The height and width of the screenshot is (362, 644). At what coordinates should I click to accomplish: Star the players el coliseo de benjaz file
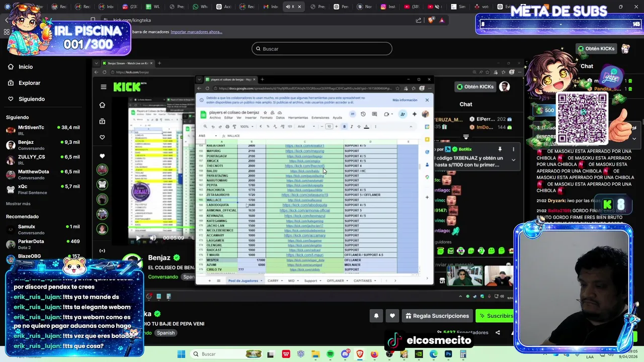[x=265, y=113]
